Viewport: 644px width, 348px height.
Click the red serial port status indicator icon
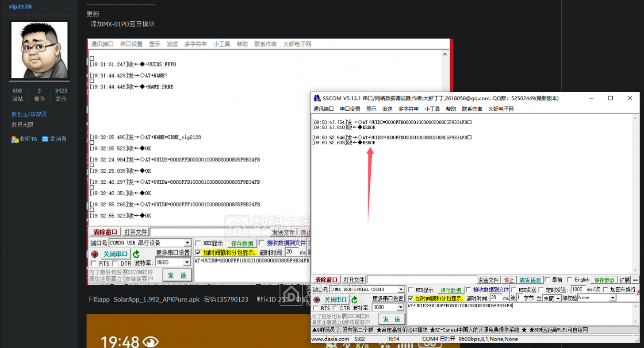[317, 300]
